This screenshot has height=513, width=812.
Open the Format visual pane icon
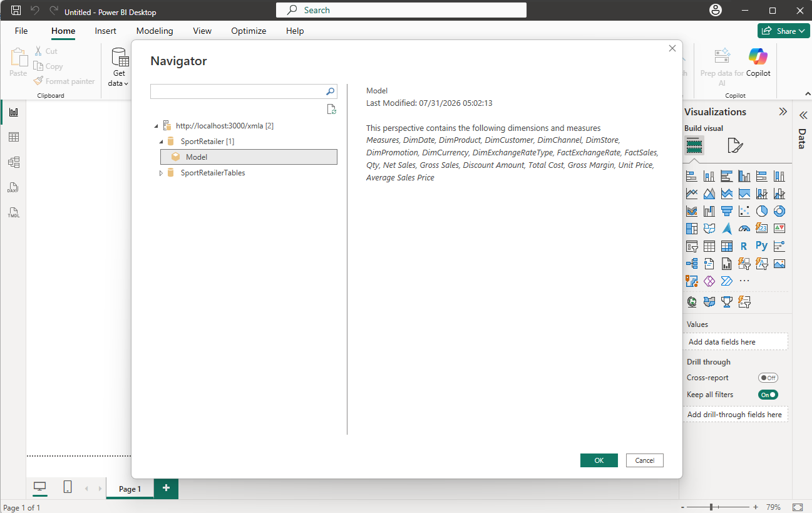tap(735, 146)
